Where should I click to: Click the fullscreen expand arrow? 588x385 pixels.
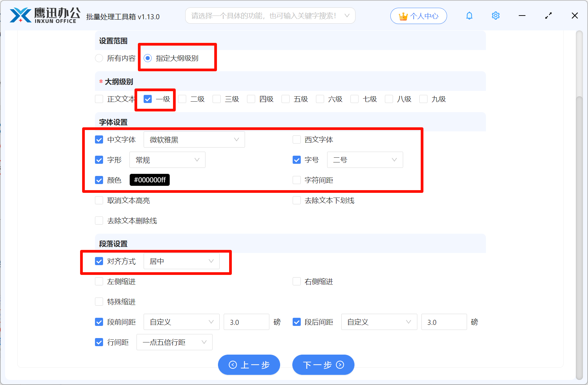click(548, 16)
